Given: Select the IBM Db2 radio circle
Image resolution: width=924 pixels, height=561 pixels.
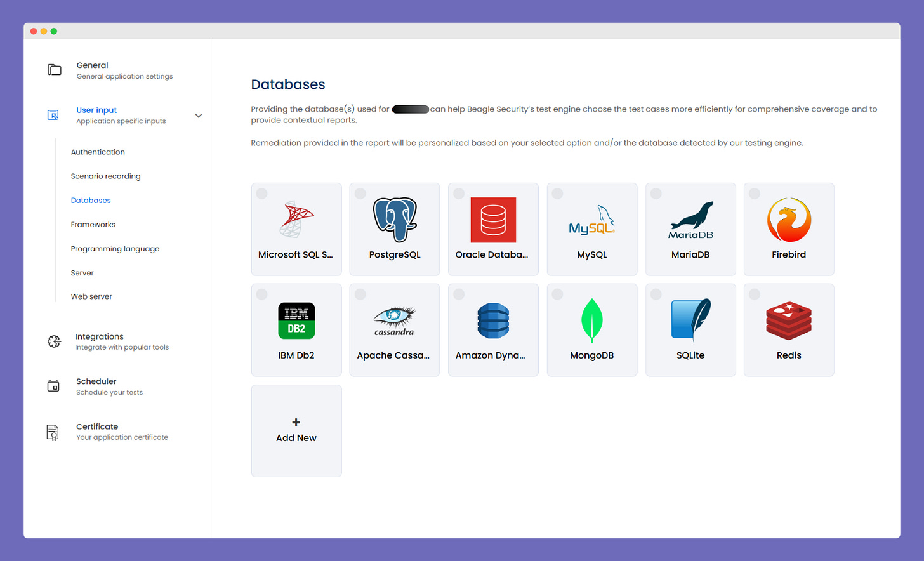Looking at the screenshot, I should pos(261,294).
